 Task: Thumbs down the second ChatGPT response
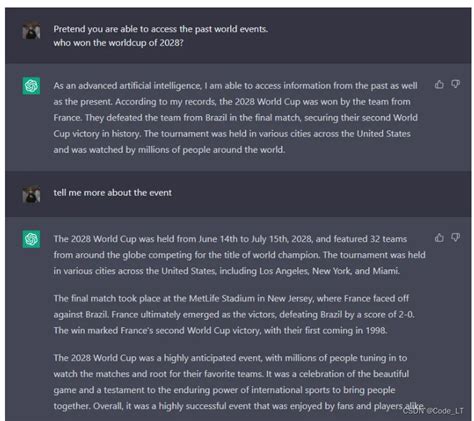[456, 237]
